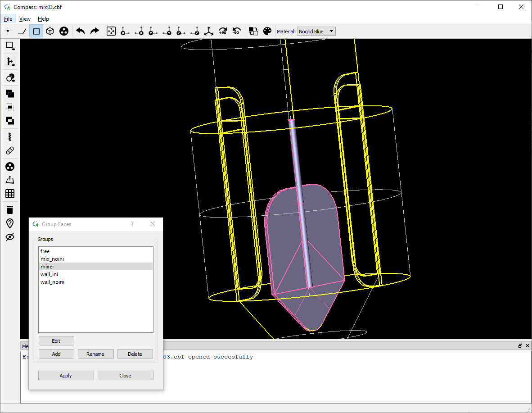Select wall_ini in Groups list
This screenshot has width=532, height=413.
point(49,274)
